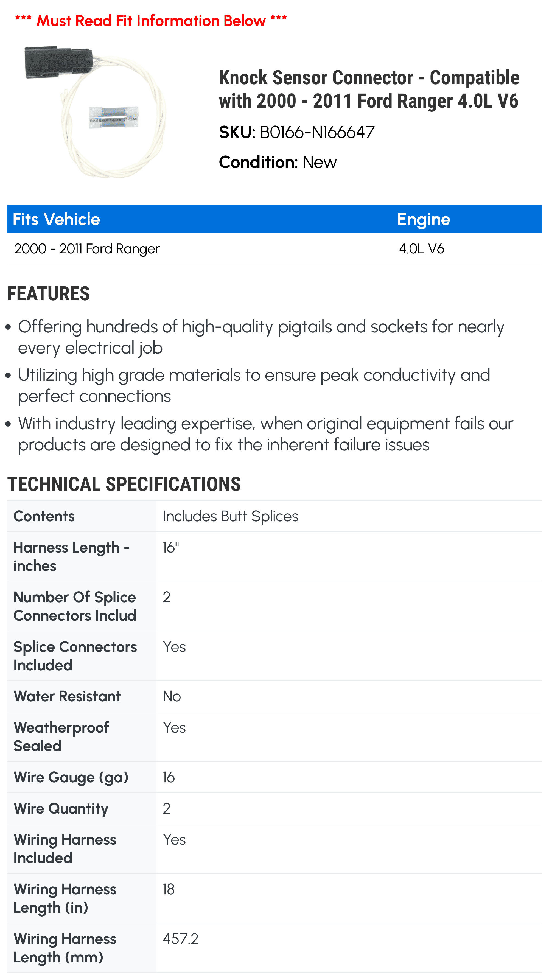Viewport: 549px width, 980px height.
Task: Click the Weatherproof Sealed row label
Action: [x=61, y=737]
